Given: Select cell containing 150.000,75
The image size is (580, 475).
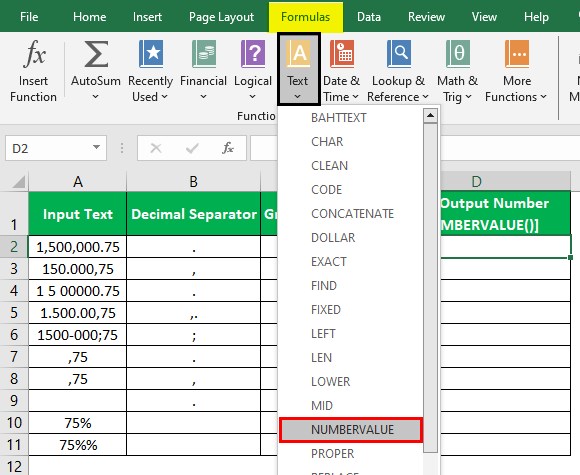Looking at the screenshot, I should point(78,269).
